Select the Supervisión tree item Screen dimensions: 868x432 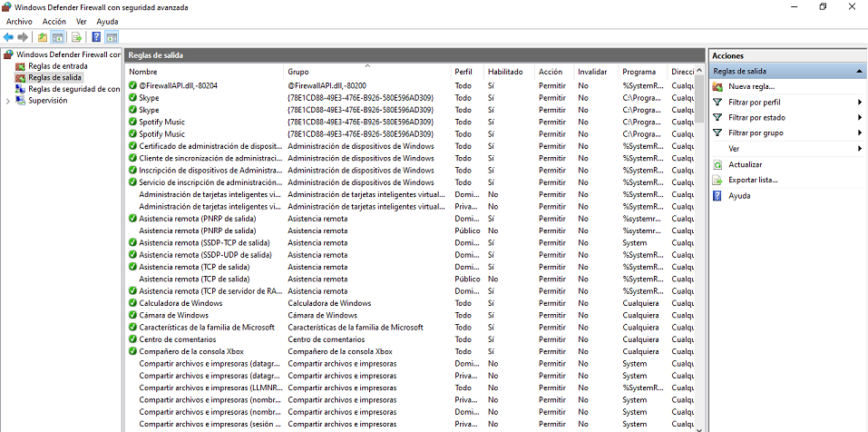47,101
